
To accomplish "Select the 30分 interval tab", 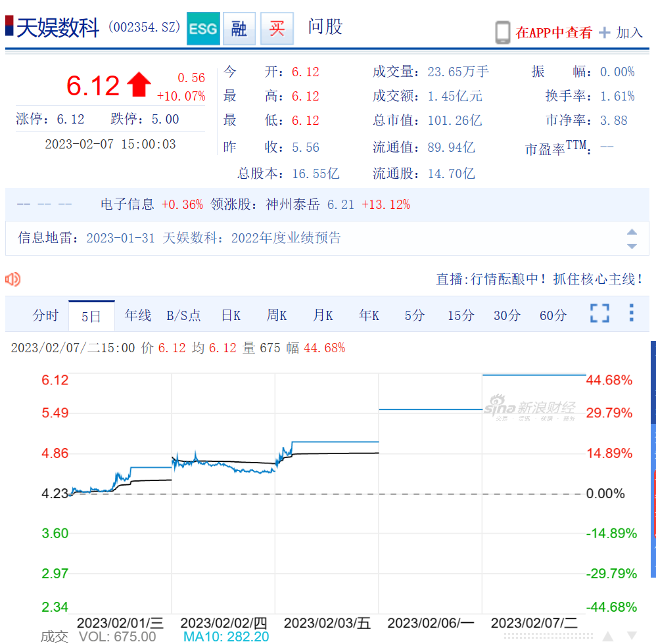I will [x=507, y=315].
